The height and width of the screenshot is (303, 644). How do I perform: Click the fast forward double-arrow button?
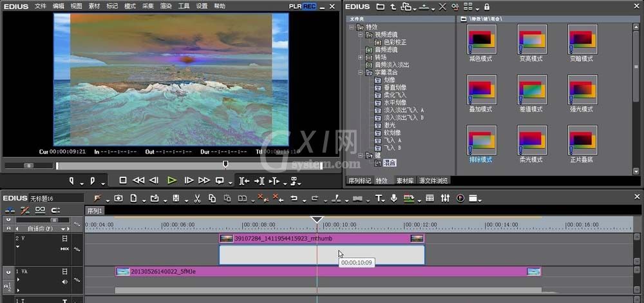click(x=204, y=181)
